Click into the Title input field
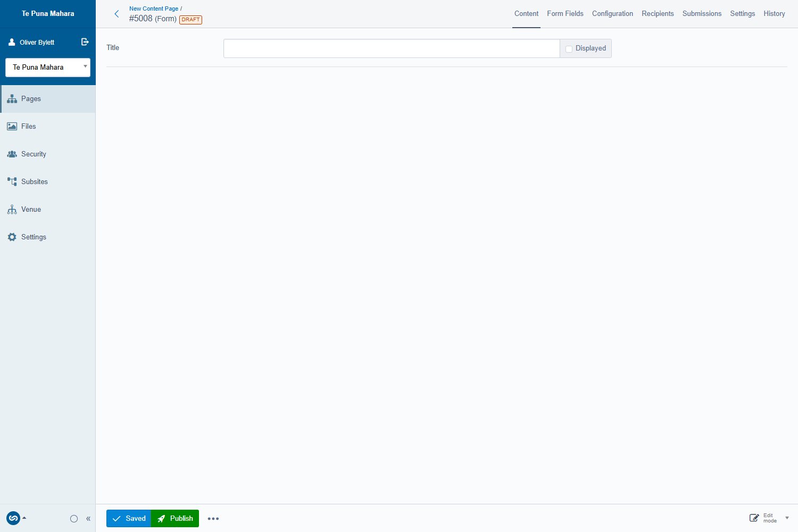This screenshot has width=798, height=532. [392, 48]
